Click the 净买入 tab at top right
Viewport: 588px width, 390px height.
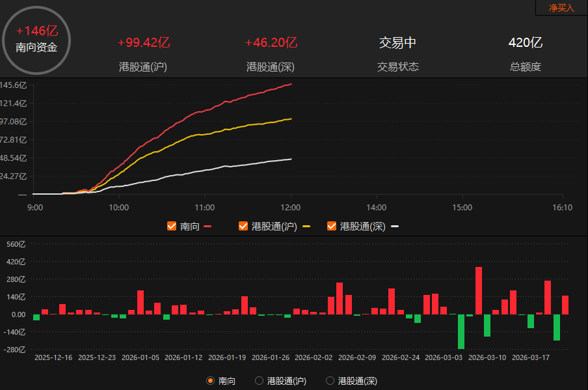pos(561,8)
